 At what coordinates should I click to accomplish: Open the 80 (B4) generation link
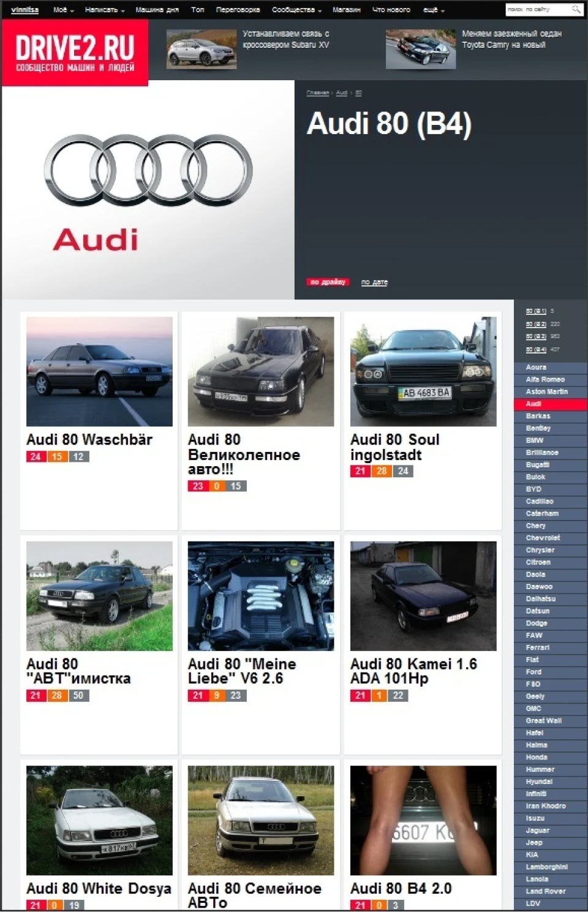(x=536, y=350)
